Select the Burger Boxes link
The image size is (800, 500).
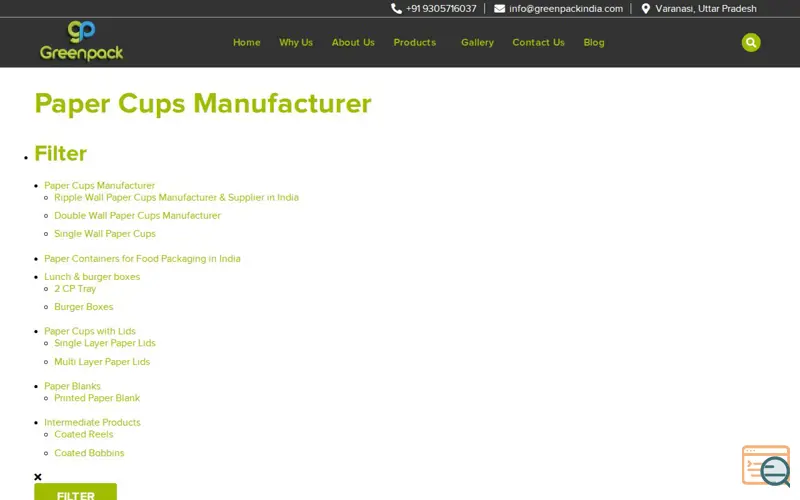pyautogui.click(x=84, y=307)
